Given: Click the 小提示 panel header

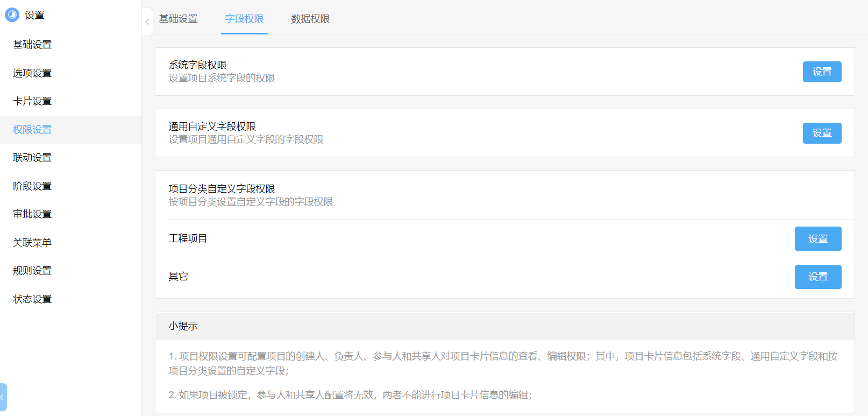Looking at the screenshot, I should click(504, 326).
